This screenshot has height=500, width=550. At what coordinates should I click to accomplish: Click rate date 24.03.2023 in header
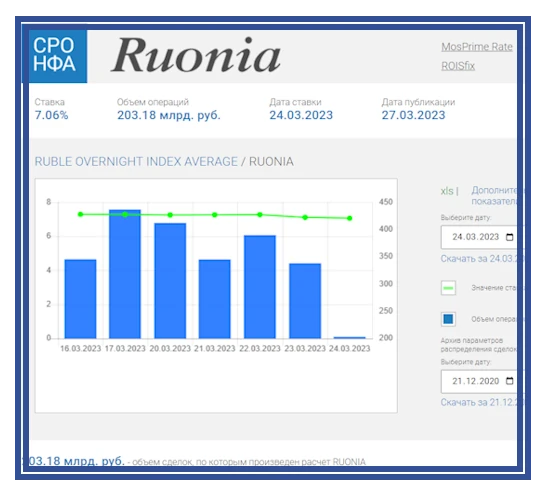301,115
